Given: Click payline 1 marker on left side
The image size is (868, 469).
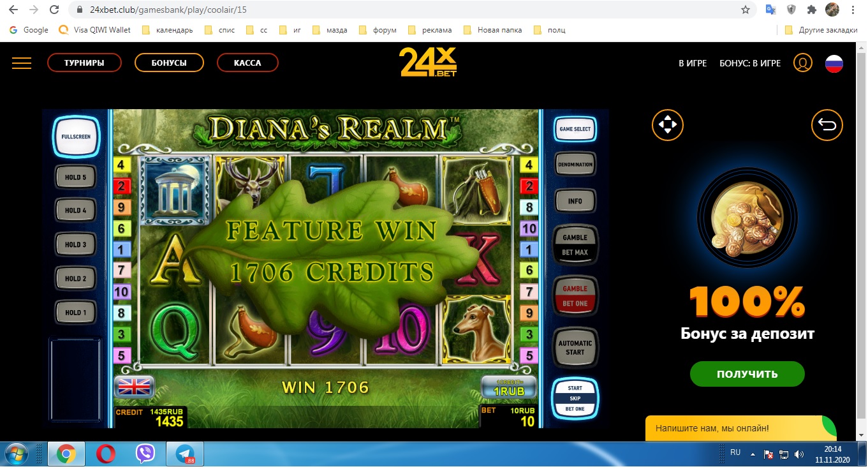Looking at the screenshot, I should 121,249.
